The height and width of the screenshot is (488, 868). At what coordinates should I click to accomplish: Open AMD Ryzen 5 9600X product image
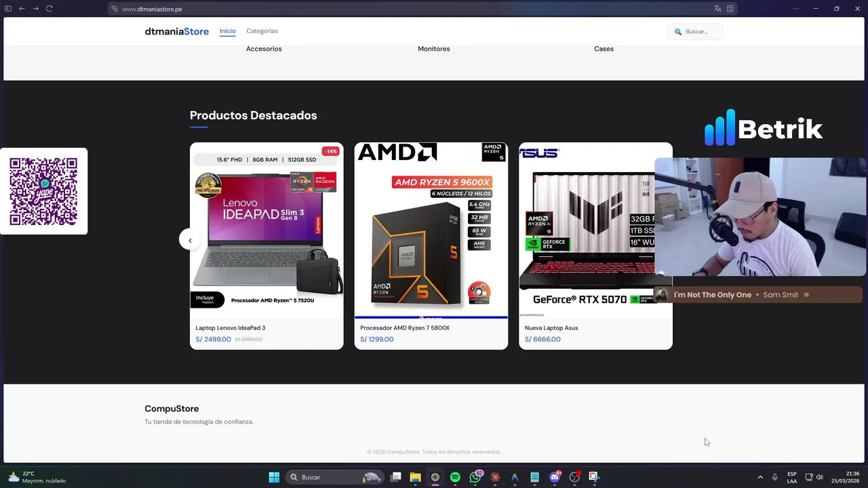click(x=431, y=230)
